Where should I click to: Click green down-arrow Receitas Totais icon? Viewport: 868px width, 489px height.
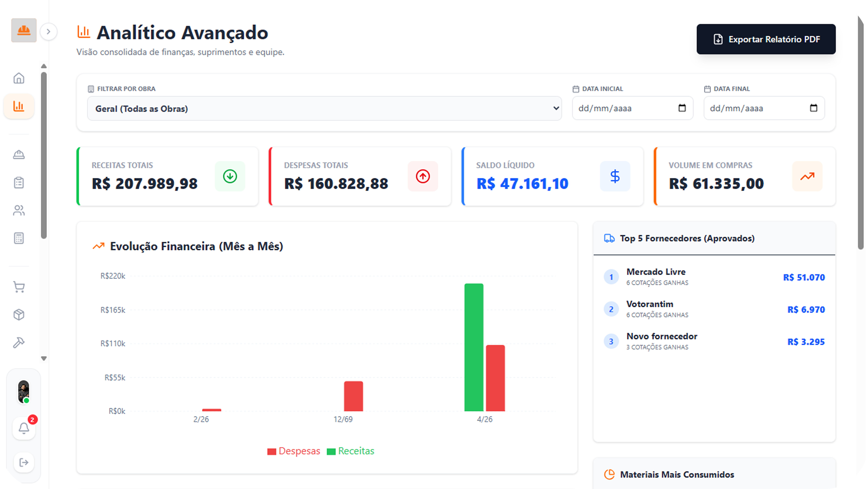(230, 176)
